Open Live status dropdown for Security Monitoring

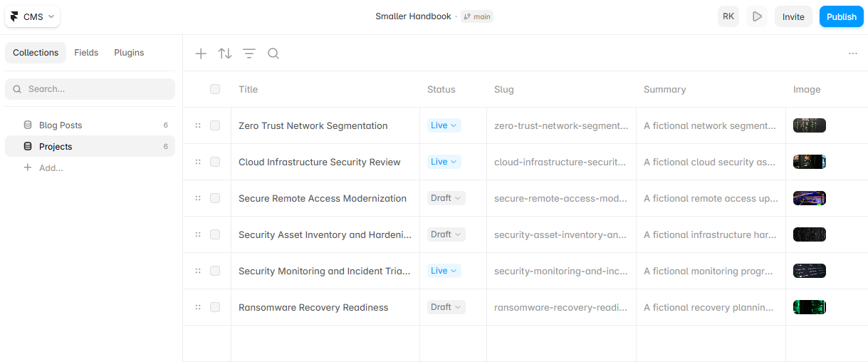click(x=444, y=271)
